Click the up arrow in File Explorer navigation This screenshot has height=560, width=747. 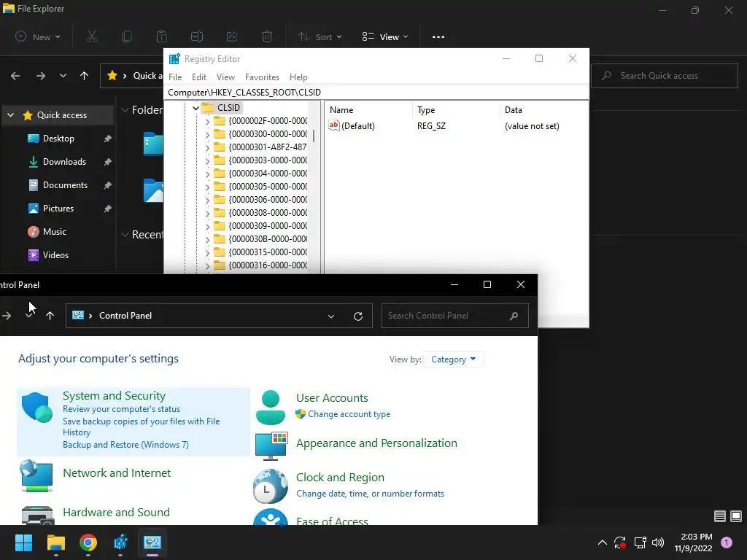pyautogui.click(x=85, y=76)
